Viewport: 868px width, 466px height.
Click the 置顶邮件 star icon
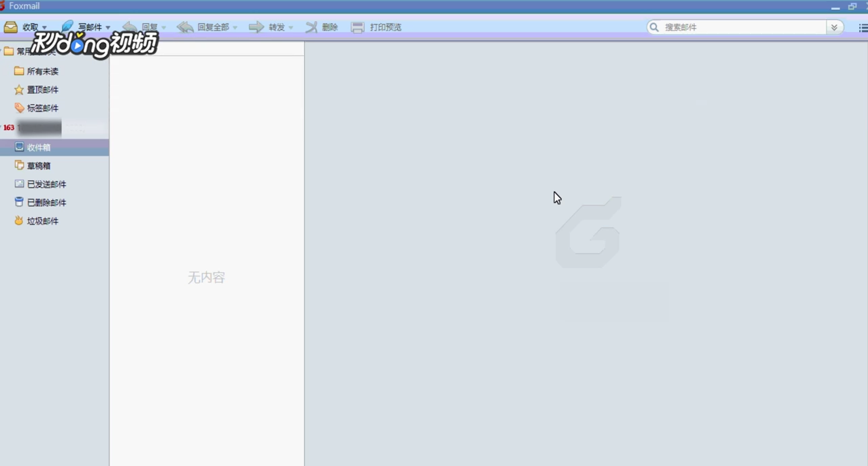pos(19,89)
